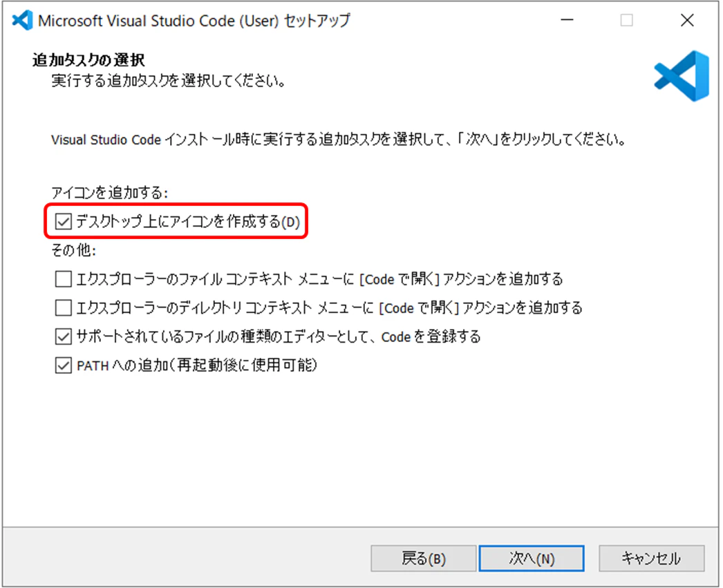Toggle register Code as supported file editor
Screen dimensions: 723x588
[63, 337]
